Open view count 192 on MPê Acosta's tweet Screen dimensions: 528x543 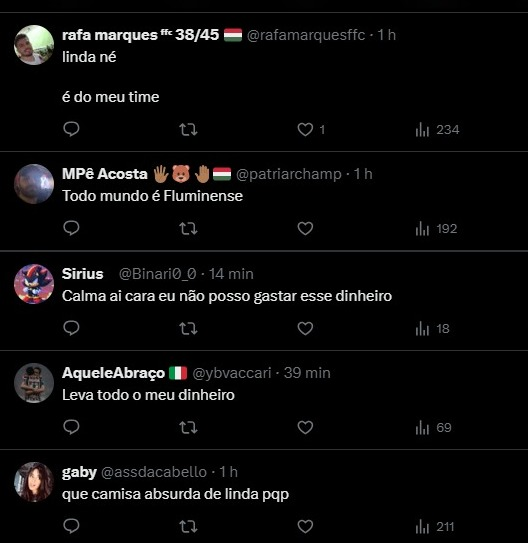coord(436,229)
